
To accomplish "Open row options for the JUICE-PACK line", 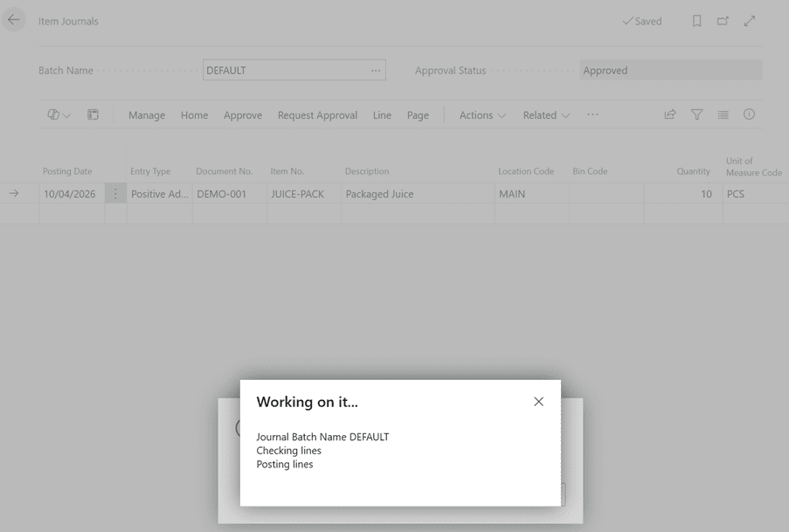I will (115, 194).
